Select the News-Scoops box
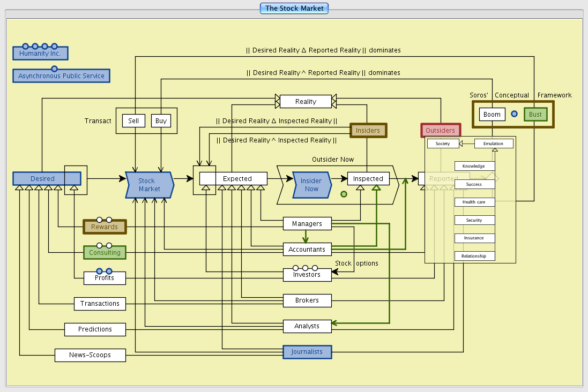Image resolution: width=588 pixels, height=392 pixels. (90, 355)
